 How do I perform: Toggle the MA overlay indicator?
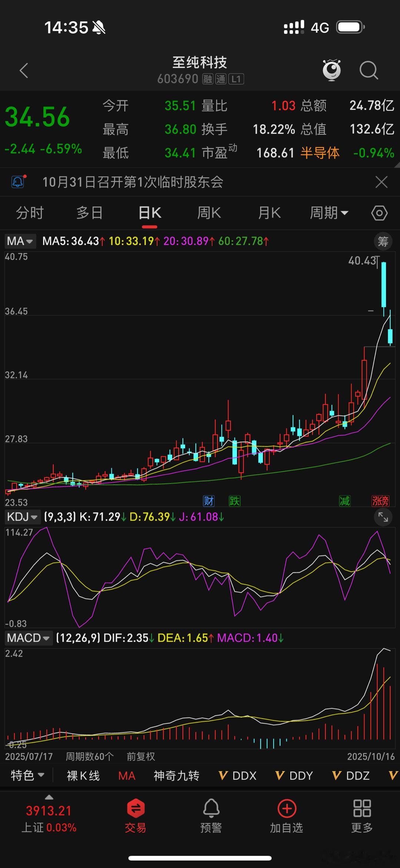[x=127, y=776]
